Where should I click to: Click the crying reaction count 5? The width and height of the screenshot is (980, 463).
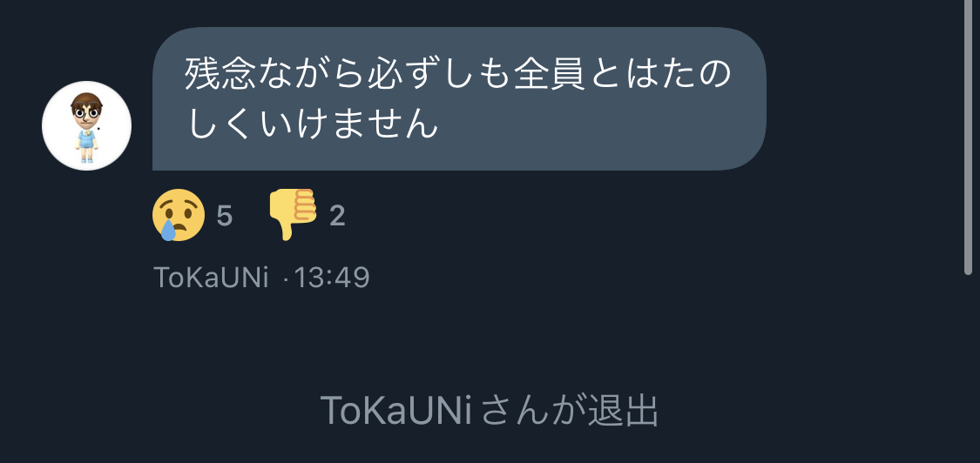point(225,217)
